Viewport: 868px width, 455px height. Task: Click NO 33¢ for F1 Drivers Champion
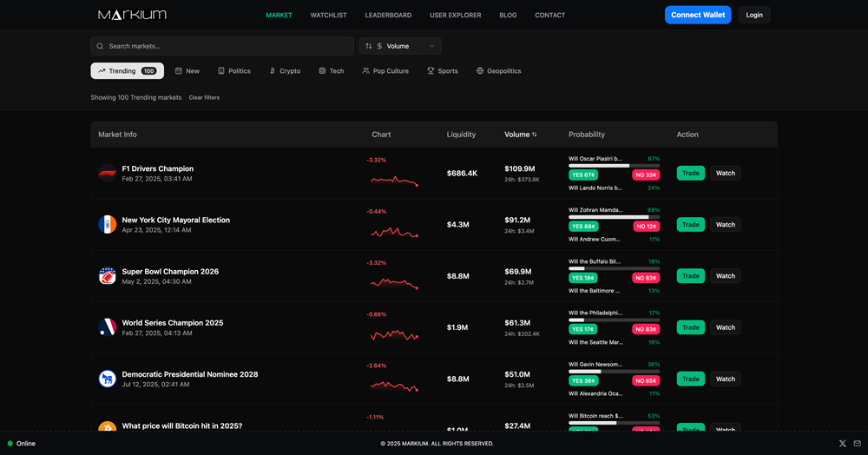coord(646,175)
